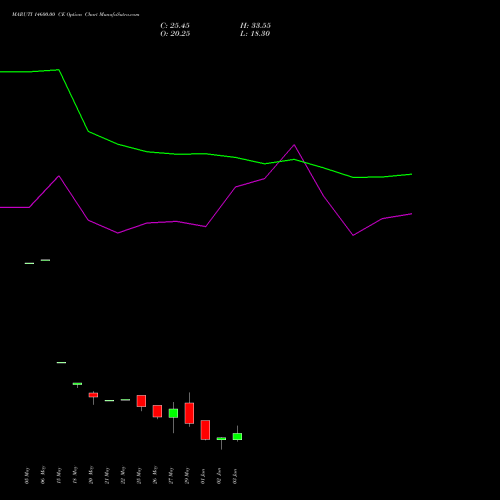Select the 06 May date label

[x=43, y=476]
